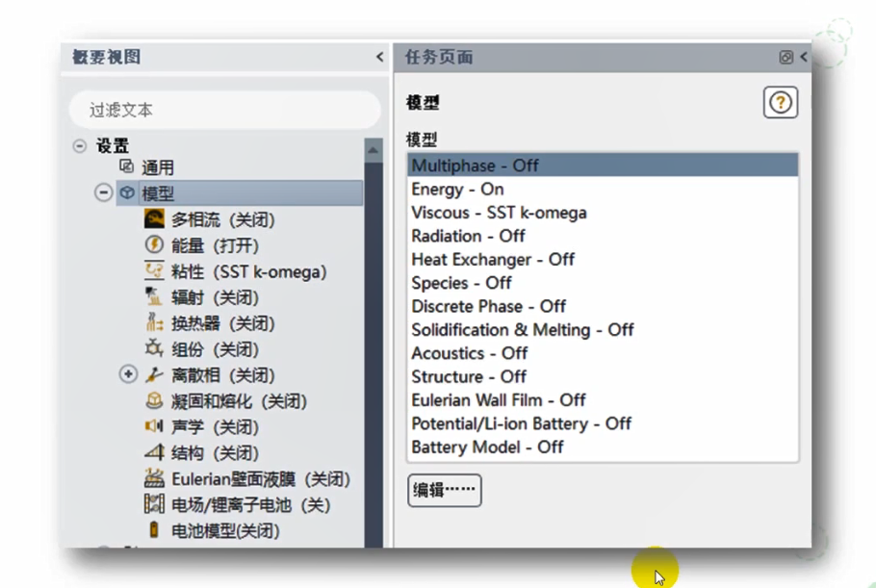The image size is (876, 588).
Task: Collapse the 概要视图 panel with arrow
Action: pyautogui.click(x=379, y=58)
